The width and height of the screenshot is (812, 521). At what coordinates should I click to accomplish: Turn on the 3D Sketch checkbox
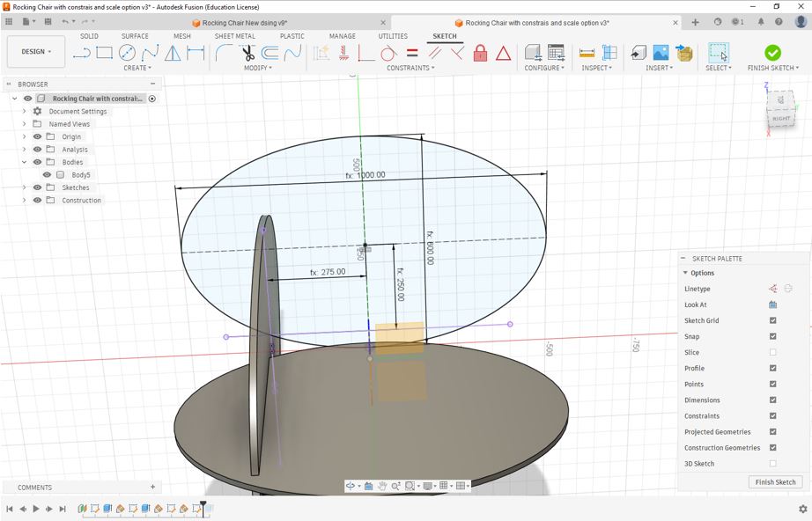[x=772, y=464]
